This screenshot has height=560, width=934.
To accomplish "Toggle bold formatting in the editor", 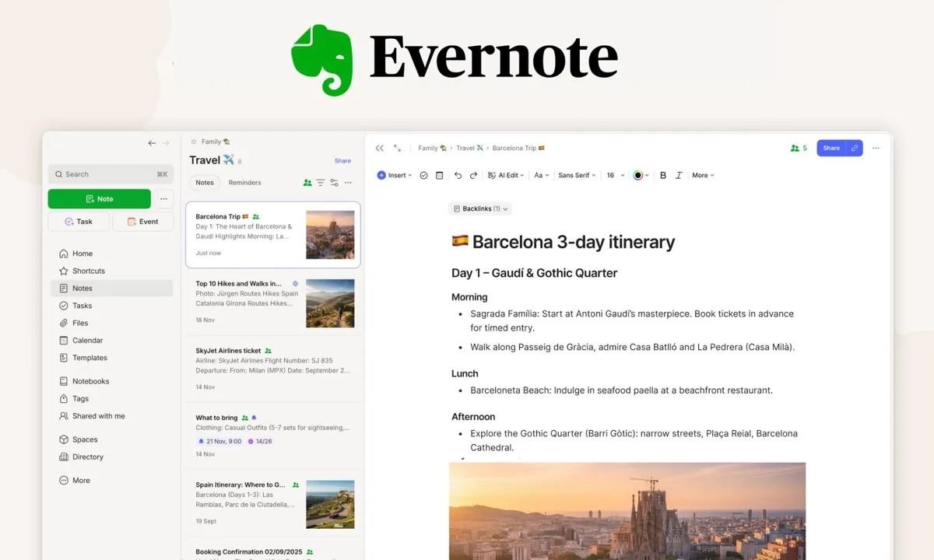I will click(663, 175).
